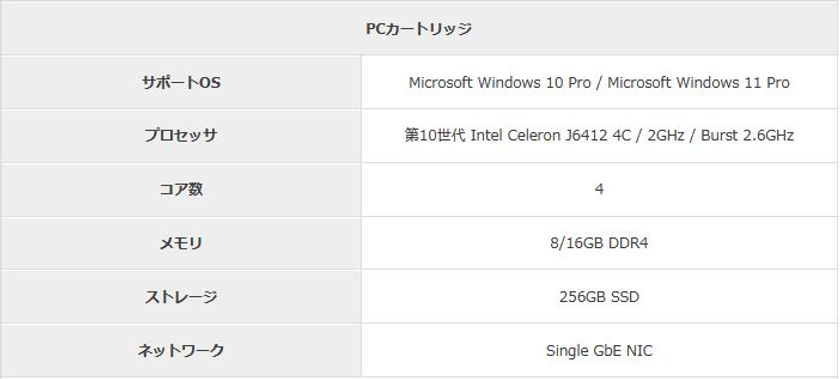Select the コア数 row label

[181, 189]
